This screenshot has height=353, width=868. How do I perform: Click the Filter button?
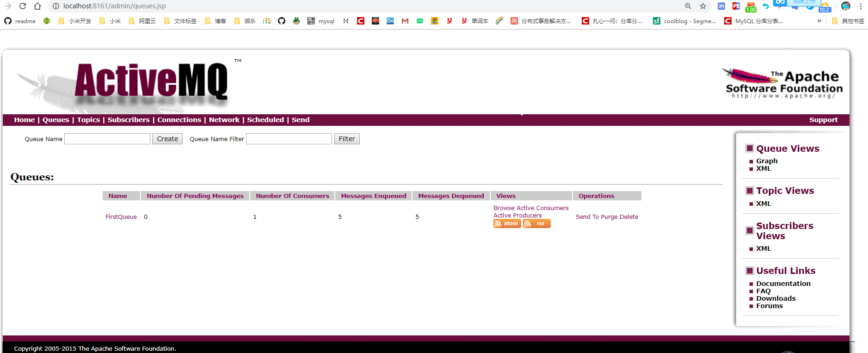point(347,139)
